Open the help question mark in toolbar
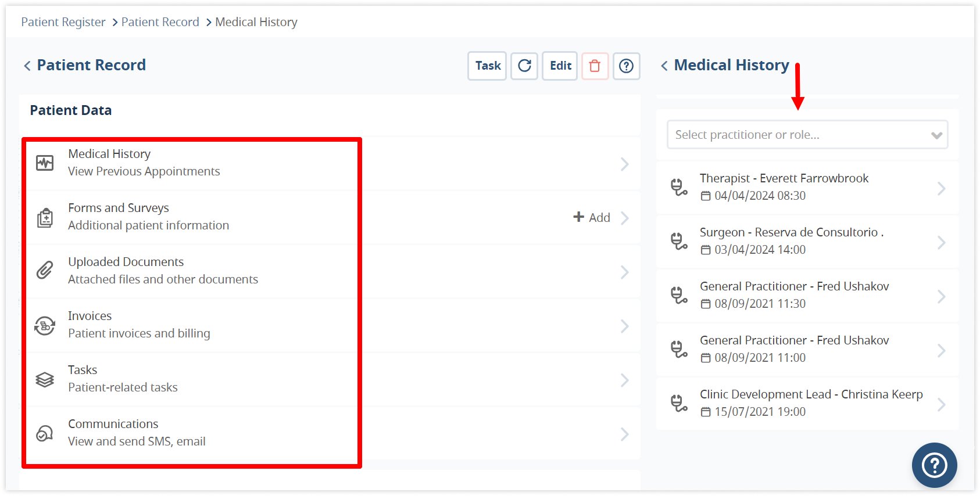 [x=626, y=66]
